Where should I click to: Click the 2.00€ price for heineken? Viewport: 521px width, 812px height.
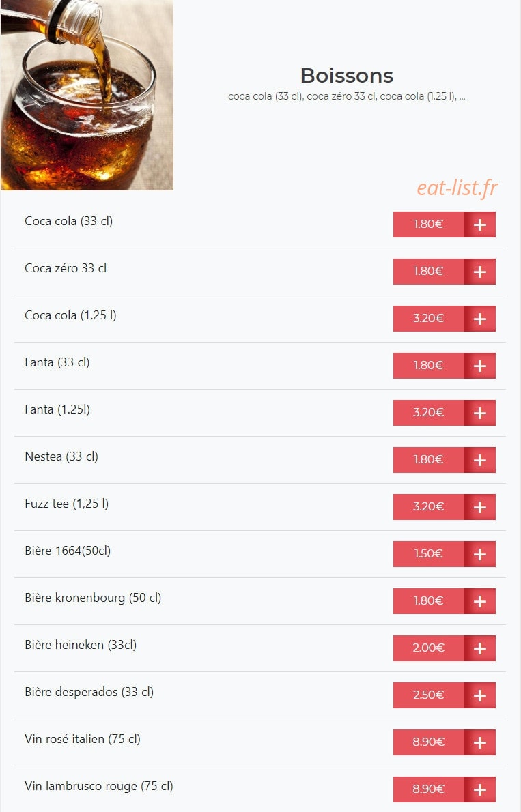pyautogui.click(x=428, y=648)
